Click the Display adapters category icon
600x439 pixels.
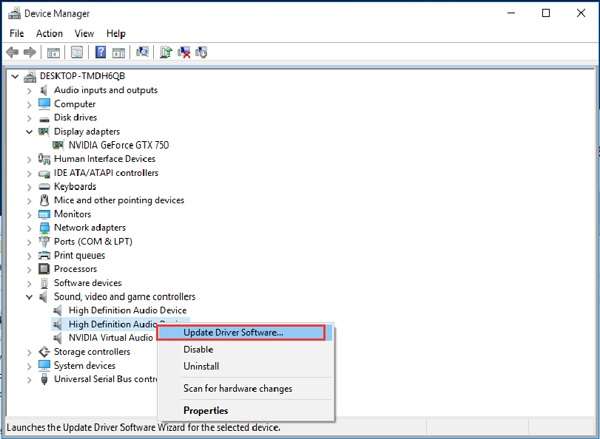pyautogui.click(x=44, y=132)
